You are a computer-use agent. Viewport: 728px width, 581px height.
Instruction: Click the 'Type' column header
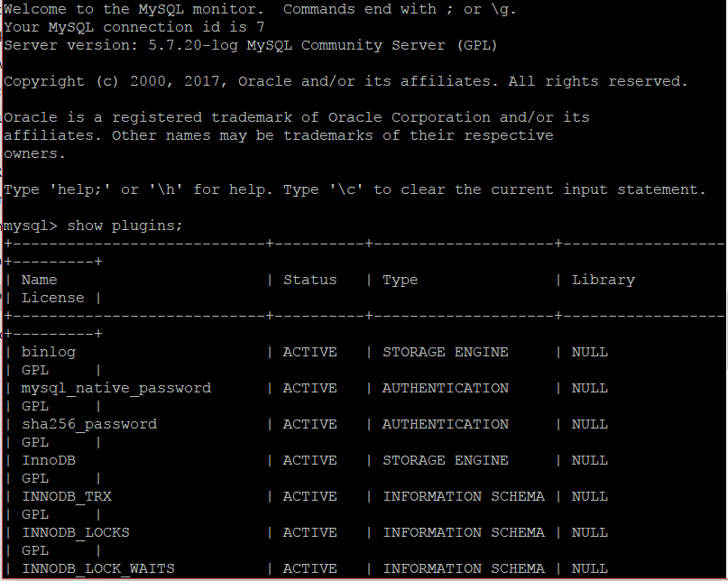[400, 280]
